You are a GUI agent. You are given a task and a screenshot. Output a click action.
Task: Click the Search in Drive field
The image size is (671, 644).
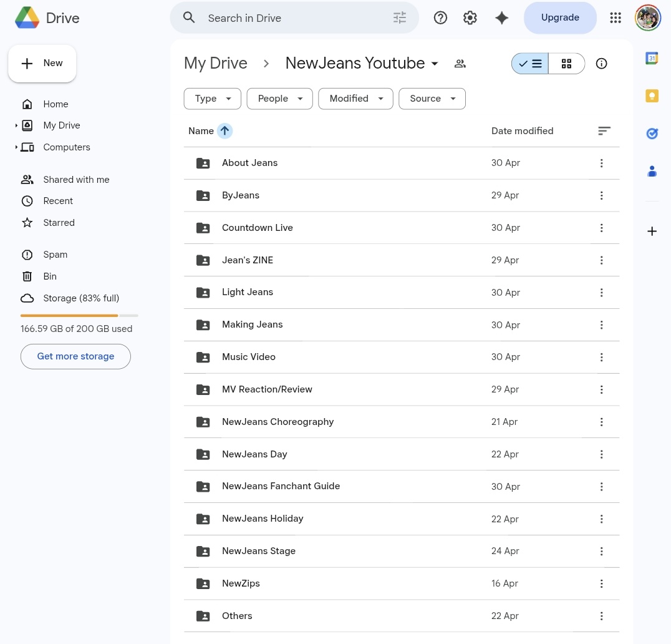pyautogui.click(x=294, y=18)
